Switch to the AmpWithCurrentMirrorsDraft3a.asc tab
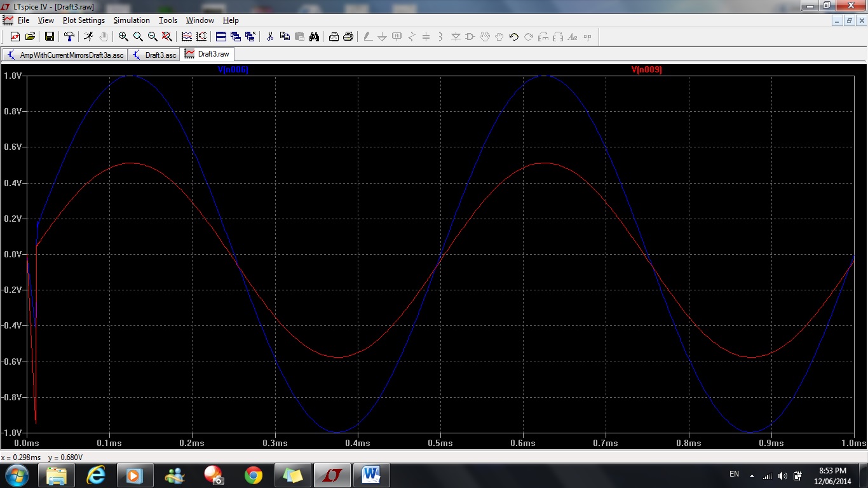This screenshot has width=868, height=488. click(x=65, y=55)
